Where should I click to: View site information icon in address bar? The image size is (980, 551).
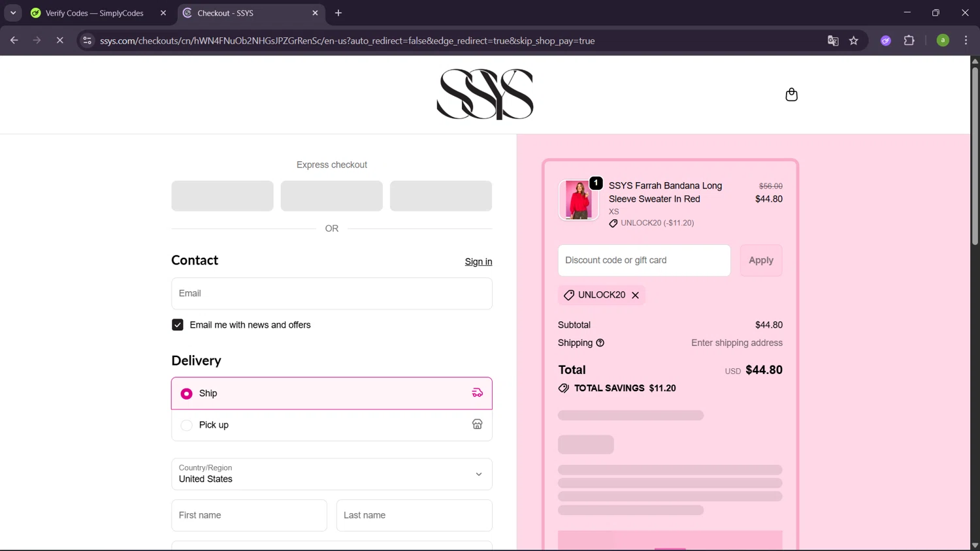pyautogui.click(x=87, y=40)
